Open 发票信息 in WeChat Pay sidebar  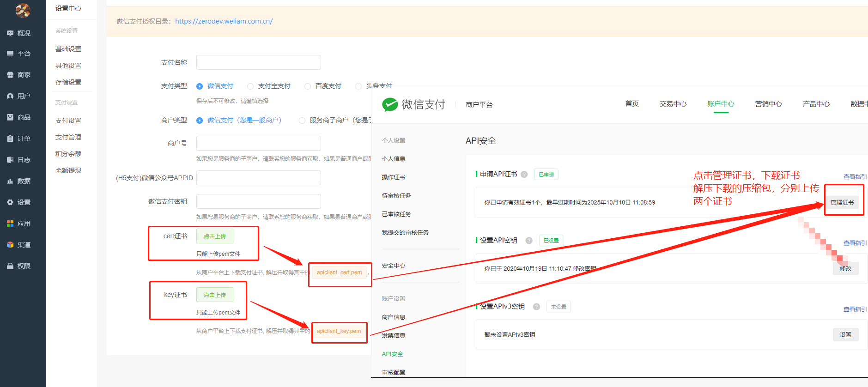[x=394, y=336]
